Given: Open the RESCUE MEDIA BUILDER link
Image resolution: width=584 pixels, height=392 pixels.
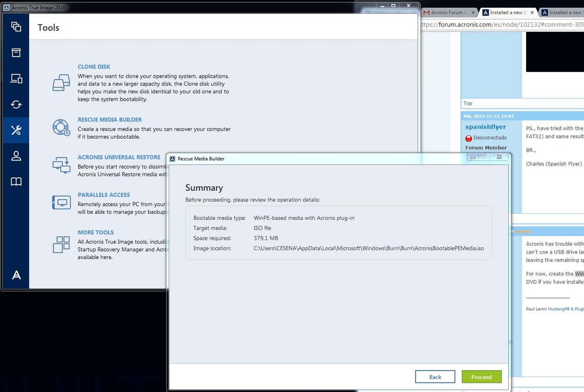Looking at the screenshot, I should (109, 119).
